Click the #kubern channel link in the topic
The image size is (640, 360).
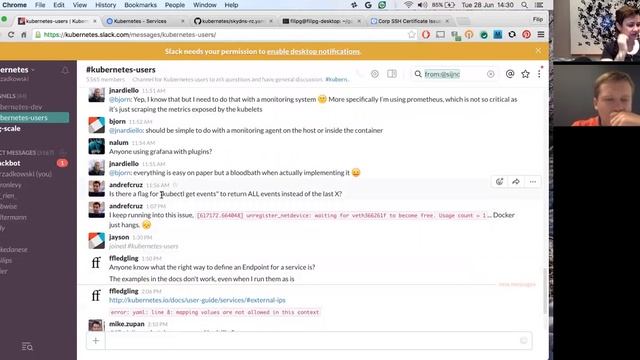[337, 79]
